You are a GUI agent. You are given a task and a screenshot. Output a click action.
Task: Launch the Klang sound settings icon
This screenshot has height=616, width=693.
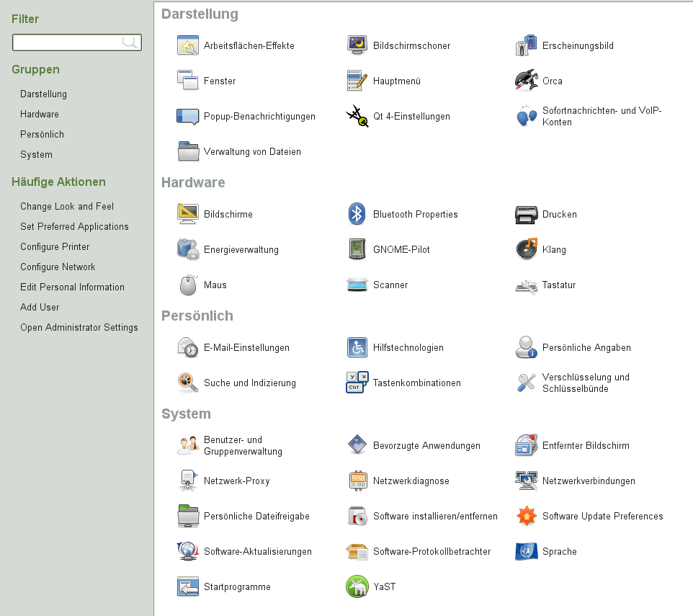(x=527, y=249)
